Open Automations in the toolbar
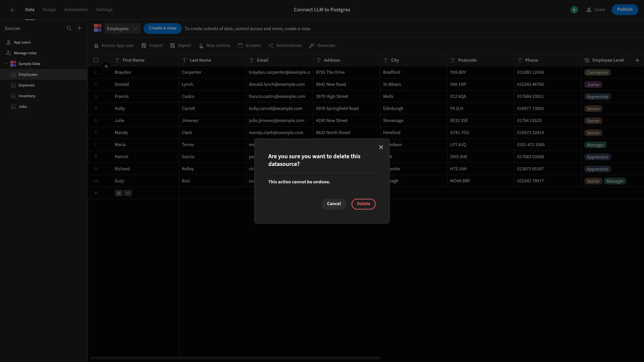The height and width of the screenshot is (362, 644). pos(285,46)
